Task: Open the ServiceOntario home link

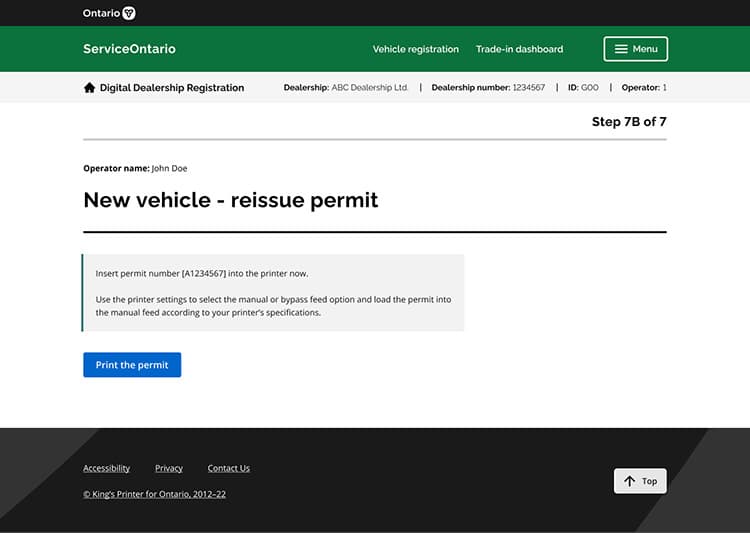Action: [x=129, y=49]
